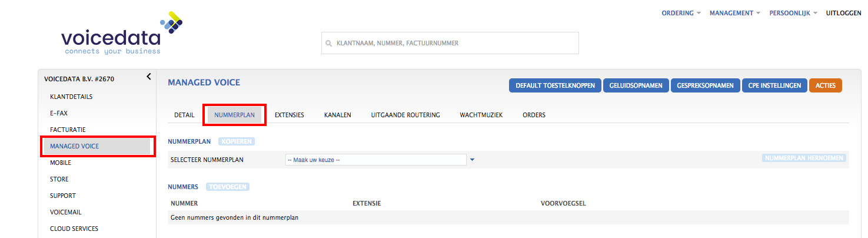Select the Uitgaande Routering tab
Screen dimensions: 868x238
tap(405, 115)
